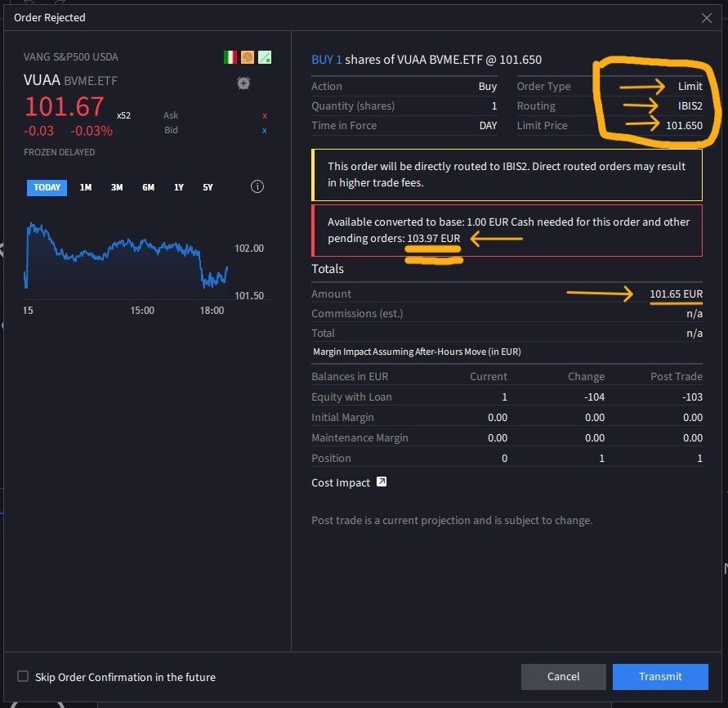Click the Italy flag icon
The image size is (728, 708).
pos(230,57)
